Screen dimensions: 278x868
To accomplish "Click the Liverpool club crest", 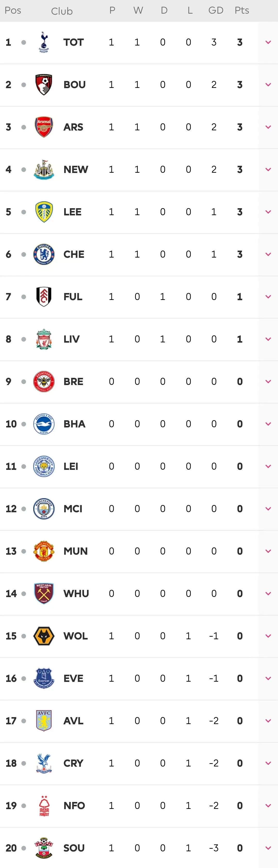I will [x=44, y=339].
